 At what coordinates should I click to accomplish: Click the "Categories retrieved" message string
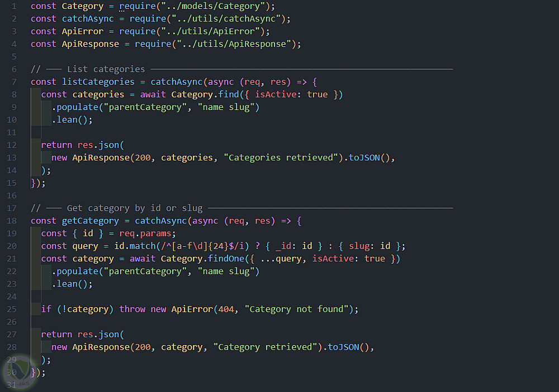click(283, 157)
